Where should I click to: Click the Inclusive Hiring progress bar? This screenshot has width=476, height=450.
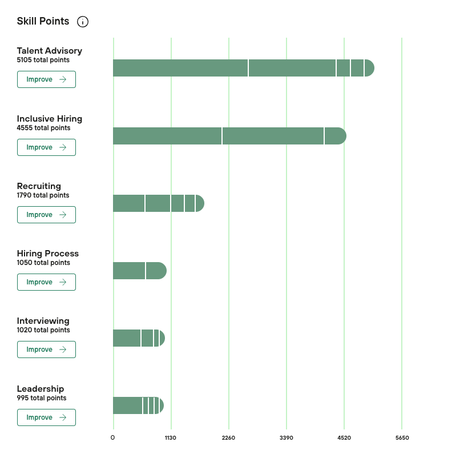pos(229,136)
